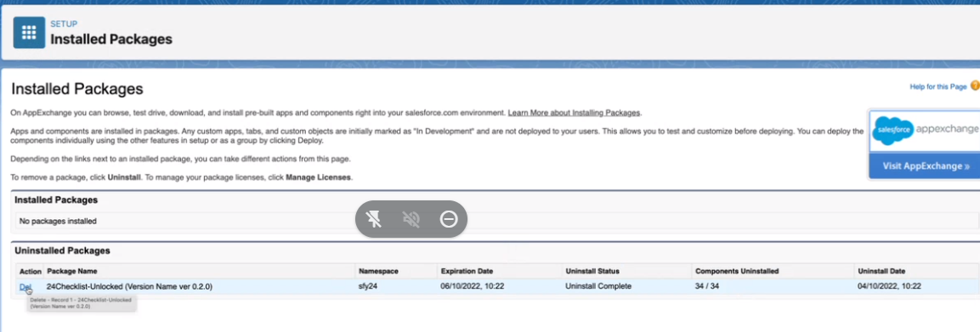
Task: Click the Package Name column header
Action: click(x=72, y=272)
